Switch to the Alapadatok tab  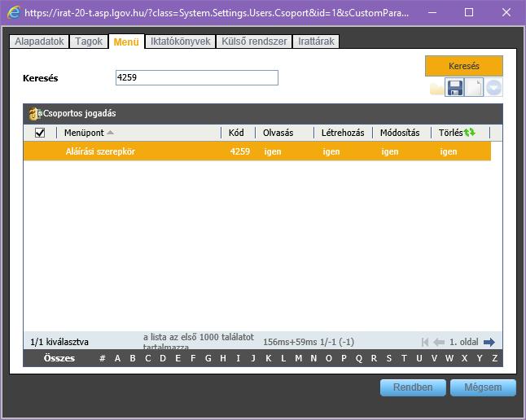(39, 42)
